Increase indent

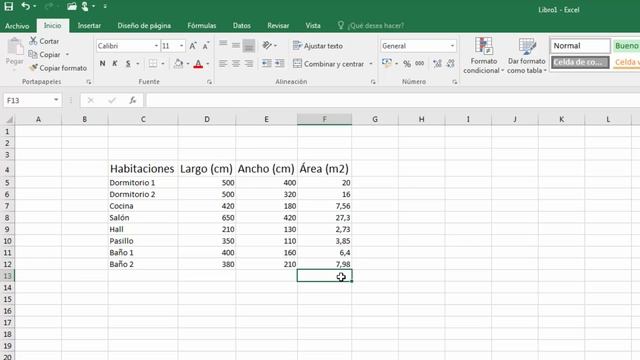coord(280,63)
